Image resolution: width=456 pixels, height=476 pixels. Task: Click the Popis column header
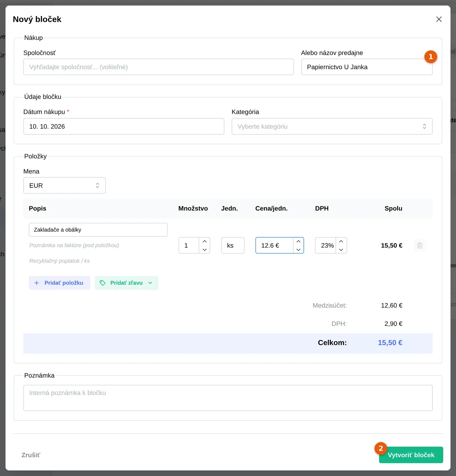(37, 208)
